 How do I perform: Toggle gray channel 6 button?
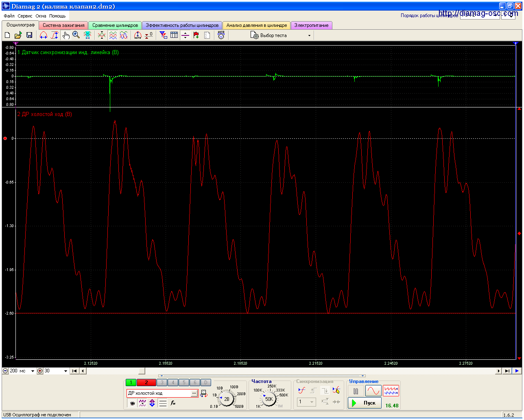(195, 382)
